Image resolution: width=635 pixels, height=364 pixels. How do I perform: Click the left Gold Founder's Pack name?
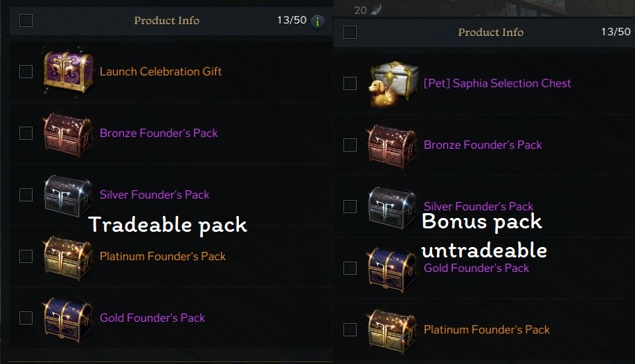pyautogui.click(x=152, y=318)
